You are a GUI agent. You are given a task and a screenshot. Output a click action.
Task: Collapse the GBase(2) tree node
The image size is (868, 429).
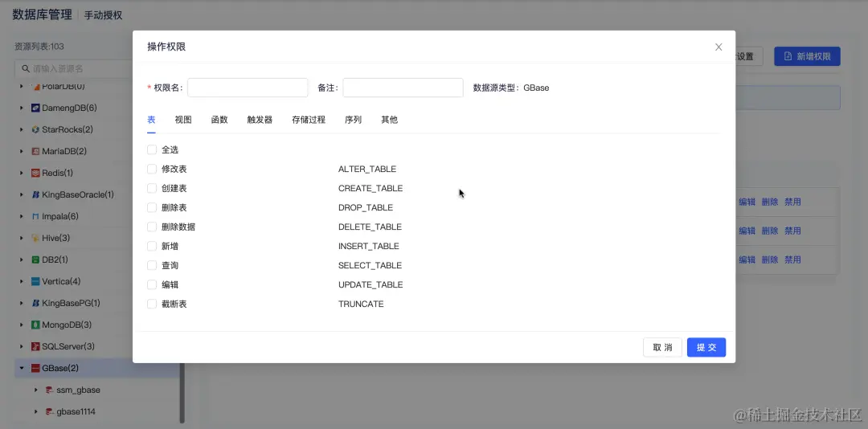tap(22, 368)
